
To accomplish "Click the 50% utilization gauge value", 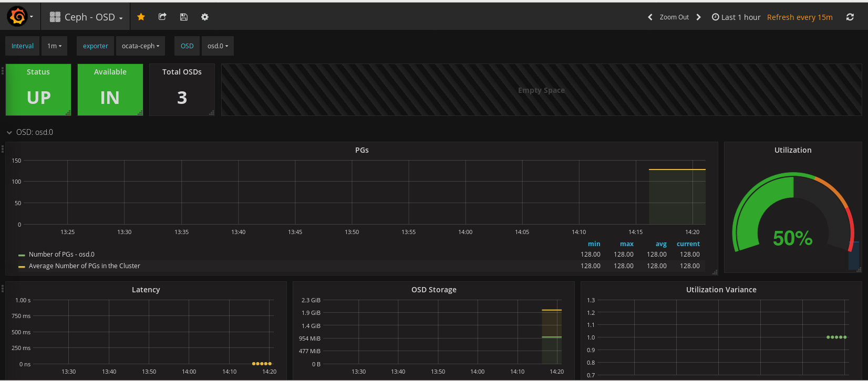I will click(x=793, y=238).
